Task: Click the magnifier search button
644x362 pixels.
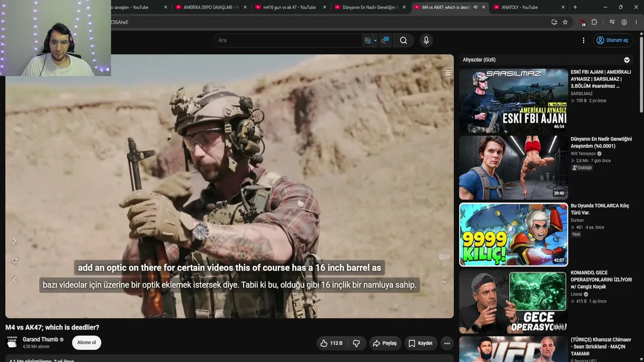Action: (404, 40)
